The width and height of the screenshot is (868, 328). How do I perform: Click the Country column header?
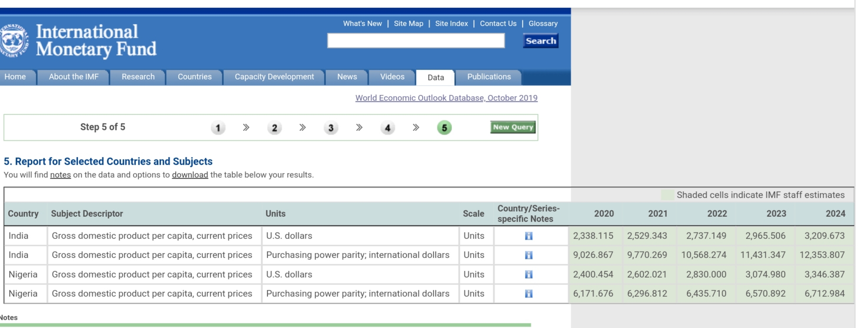(23, 214)
